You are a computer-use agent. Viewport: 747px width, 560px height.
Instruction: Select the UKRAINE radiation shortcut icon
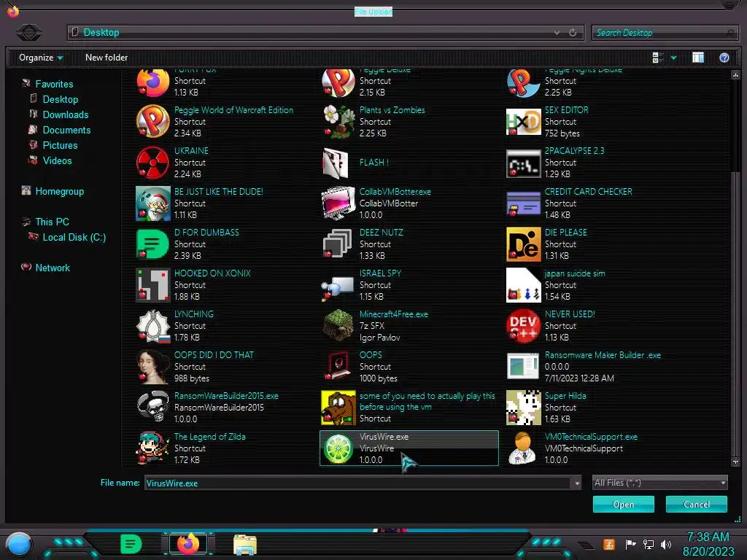tap(153, 163)
